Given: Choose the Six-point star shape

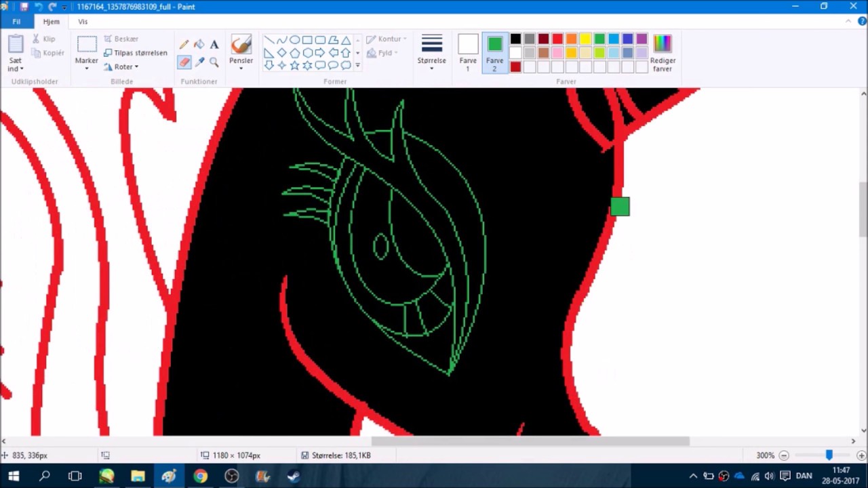Looking at the screenshot, I should point(307,66).
